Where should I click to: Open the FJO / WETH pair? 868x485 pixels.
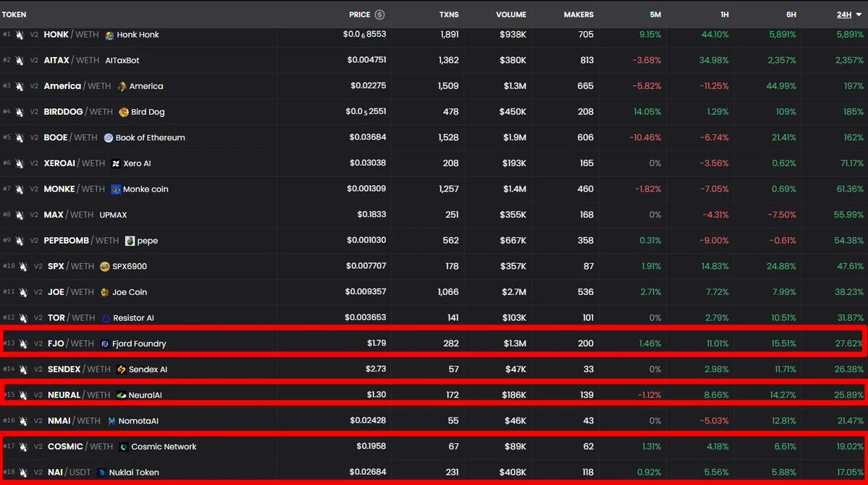click(71, 344)
